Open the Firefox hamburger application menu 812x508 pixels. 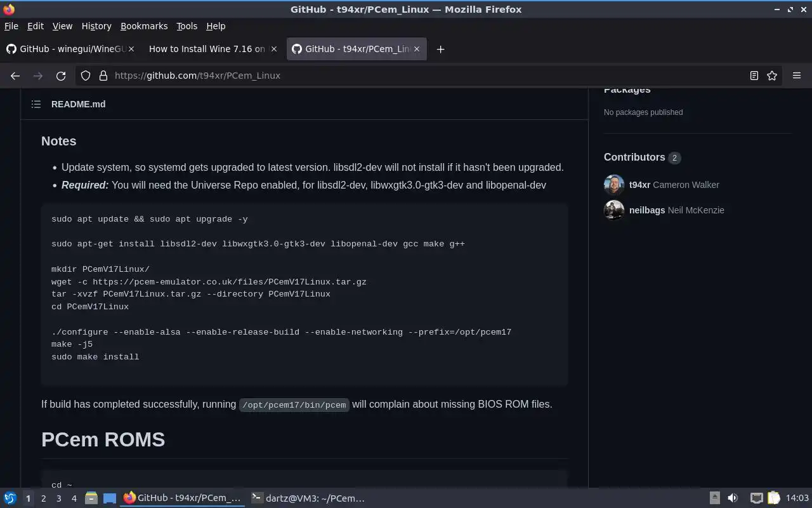(797, 76)
